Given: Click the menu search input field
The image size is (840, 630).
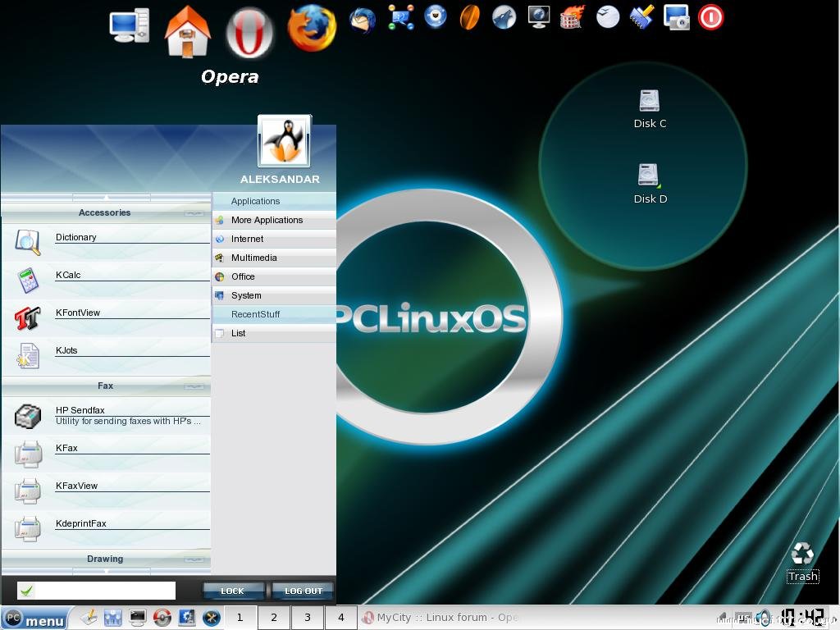Looking at the screenshot, I should 105,591.
